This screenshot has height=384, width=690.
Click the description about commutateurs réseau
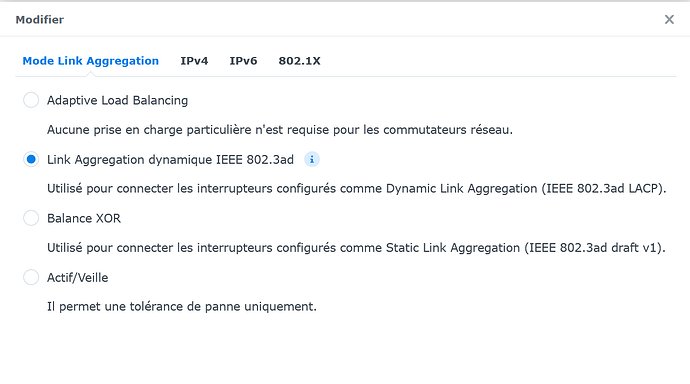[x=280, y=130]
